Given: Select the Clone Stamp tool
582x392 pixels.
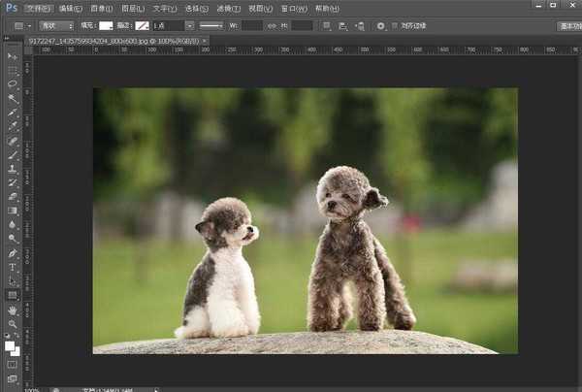Looking at the screenshot, I should (x=13, y=168).
